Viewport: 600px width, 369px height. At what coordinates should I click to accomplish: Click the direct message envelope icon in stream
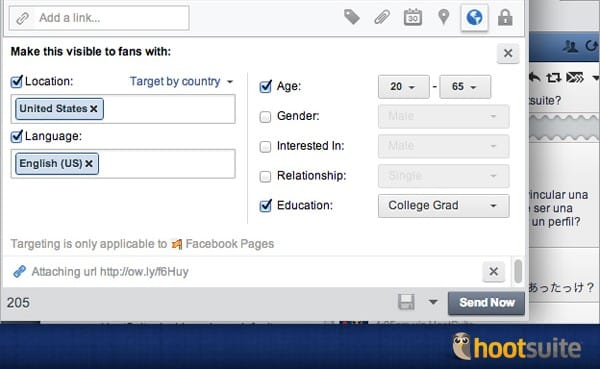575,78
